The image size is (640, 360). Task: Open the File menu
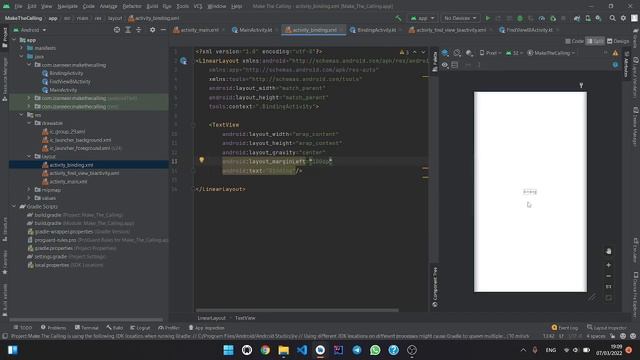point(18,6)
